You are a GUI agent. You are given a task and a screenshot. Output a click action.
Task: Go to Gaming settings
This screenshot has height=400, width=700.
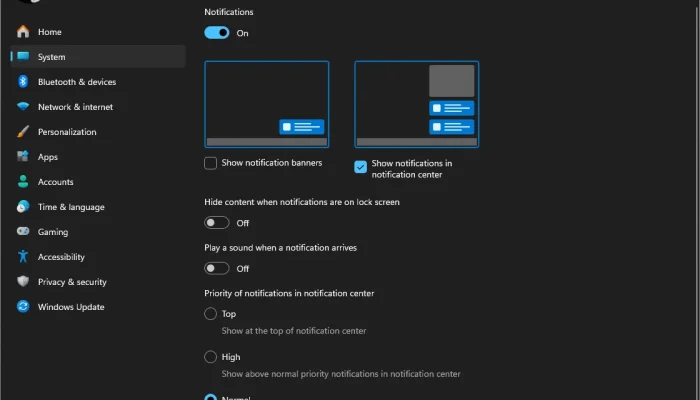[x=98, y=232]
